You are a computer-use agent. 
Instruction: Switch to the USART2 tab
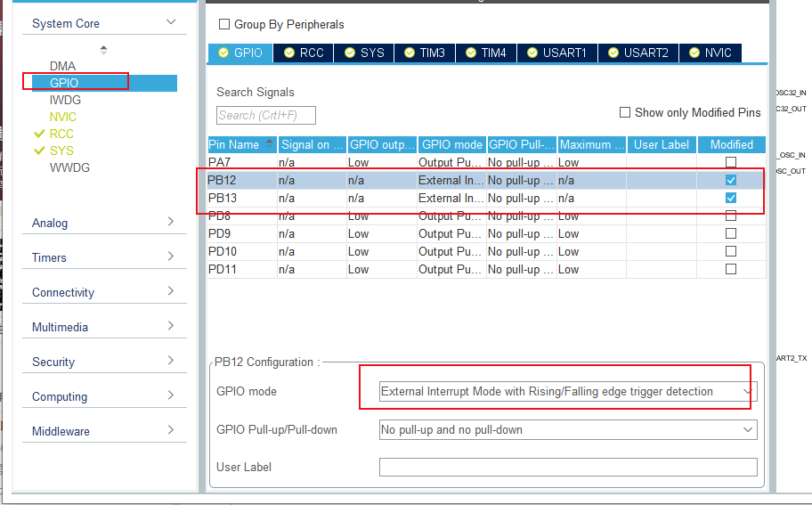coord(638,53)
